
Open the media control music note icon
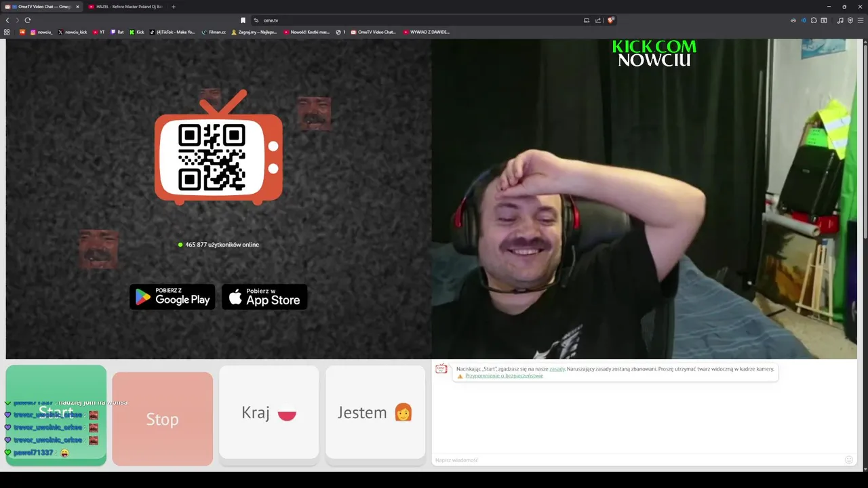[840, 20]
